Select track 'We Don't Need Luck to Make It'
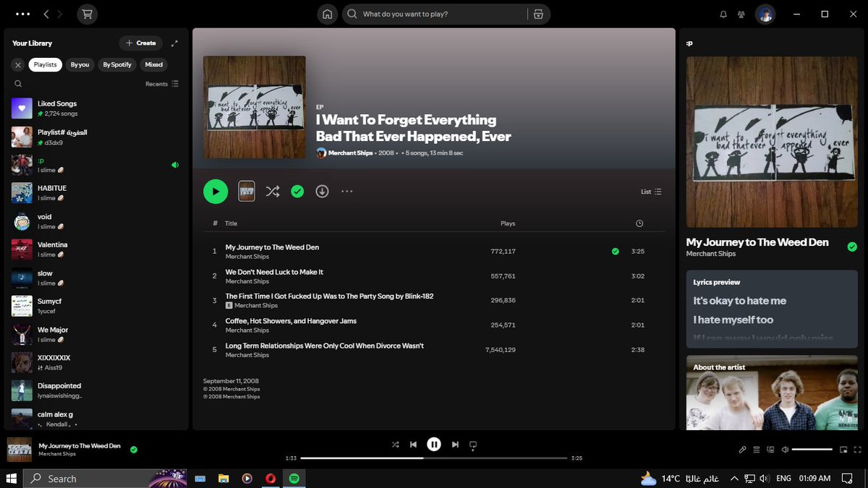868x488 pixels. point(434,276)
